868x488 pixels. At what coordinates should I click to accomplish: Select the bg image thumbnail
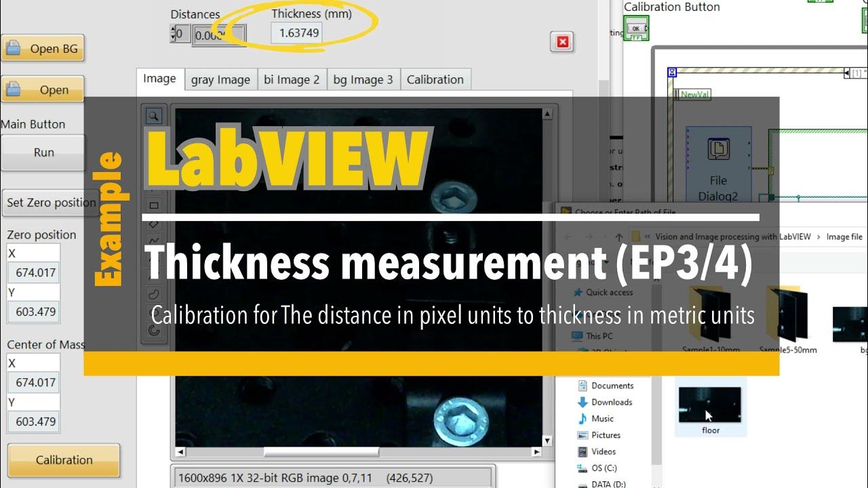[x=851, y=324]
